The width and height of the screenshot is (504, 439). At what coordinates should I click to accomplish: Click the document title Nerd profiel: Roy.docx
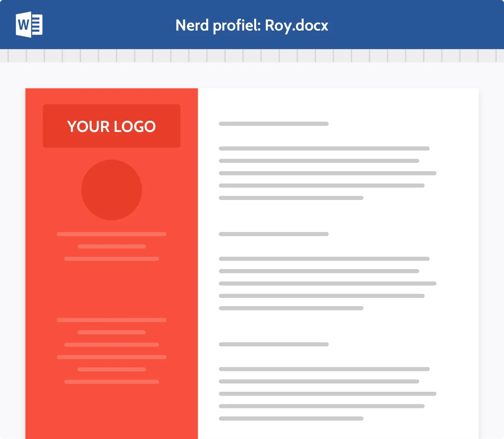(252, 25)
